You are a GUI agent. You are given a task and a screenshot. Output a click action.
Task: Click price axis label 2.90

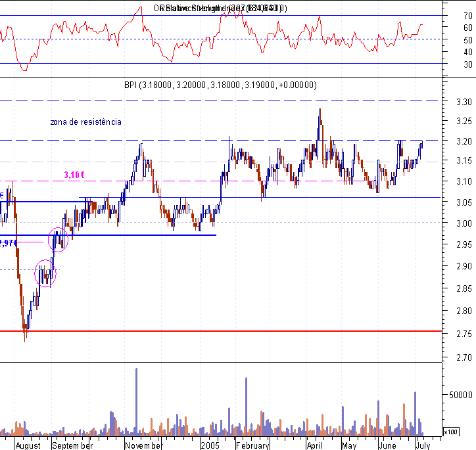(x=464, y=266)
